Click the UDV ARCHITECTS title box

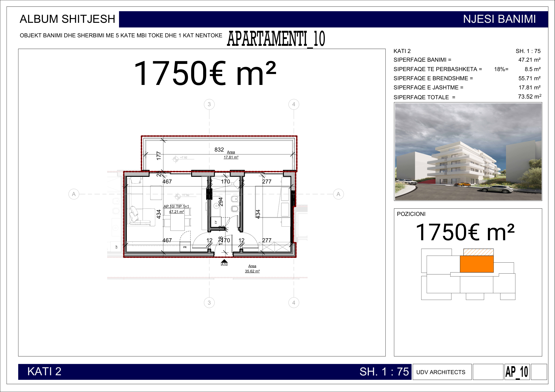pos(442,372)
